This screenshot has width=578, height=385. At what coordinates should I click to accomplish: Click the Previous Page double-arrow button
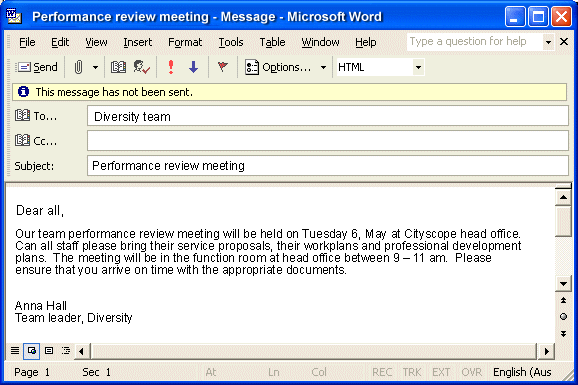point(563,300)
